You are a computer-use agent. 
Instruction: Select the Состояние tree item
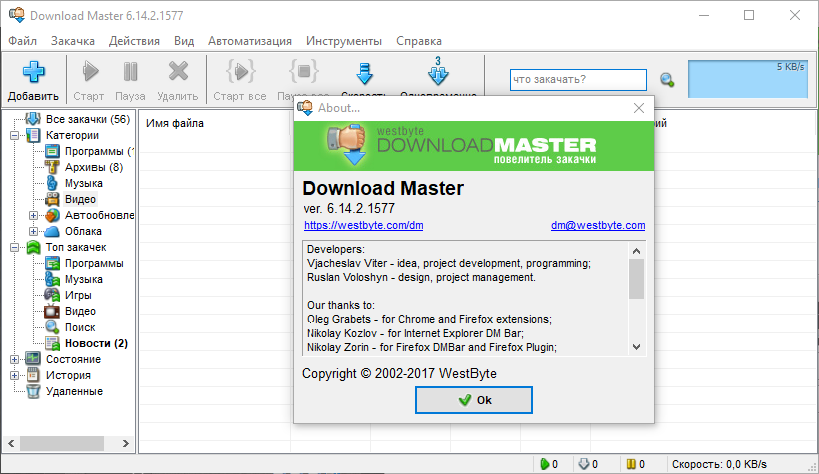[73, 359]
